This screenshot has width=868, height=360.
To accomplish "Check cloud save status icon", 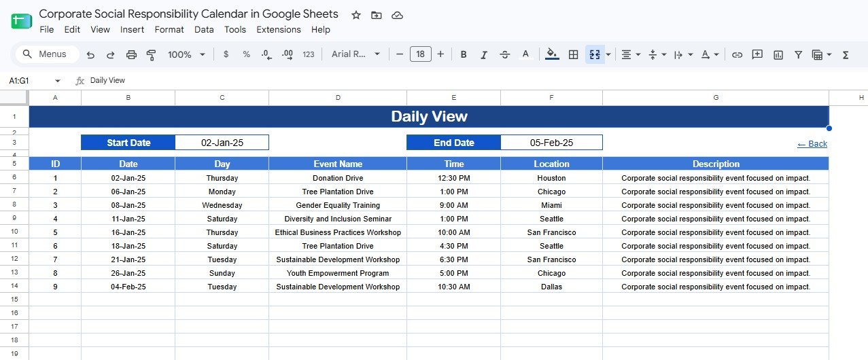I will pos(398,15).
